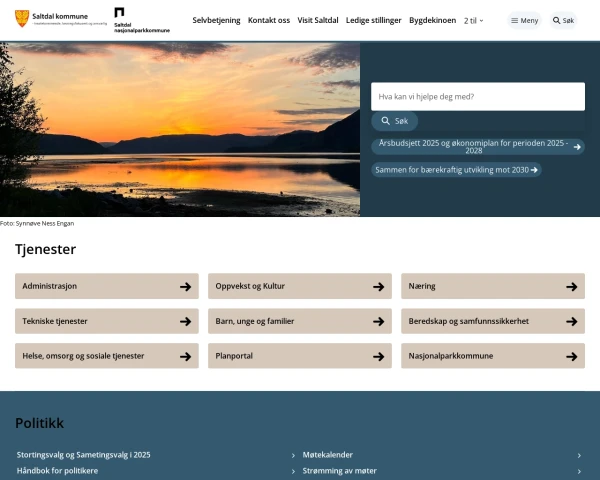
Task: Select Bygdekinoen in the top navigation
Action: click(432, 20)
